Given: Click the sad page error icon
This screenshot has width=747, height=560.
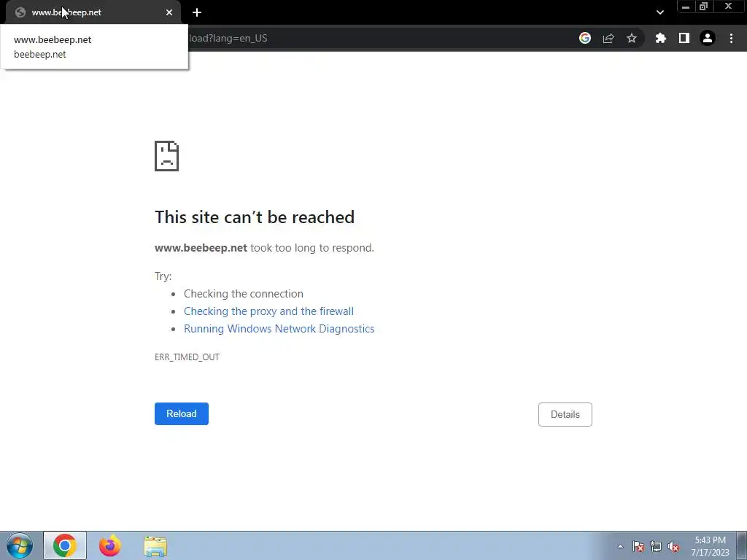Looking at the screenshot, I should (x=167, y=156).
